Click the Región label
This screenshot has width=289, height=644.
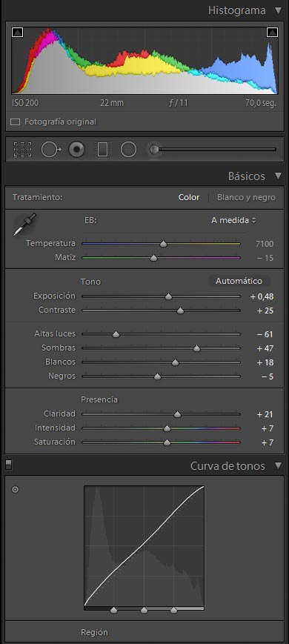pos(94,632)
